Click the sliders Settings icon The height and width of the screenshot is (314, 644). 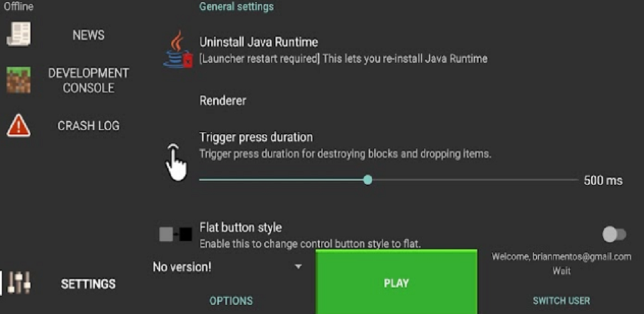pos(19,283)
